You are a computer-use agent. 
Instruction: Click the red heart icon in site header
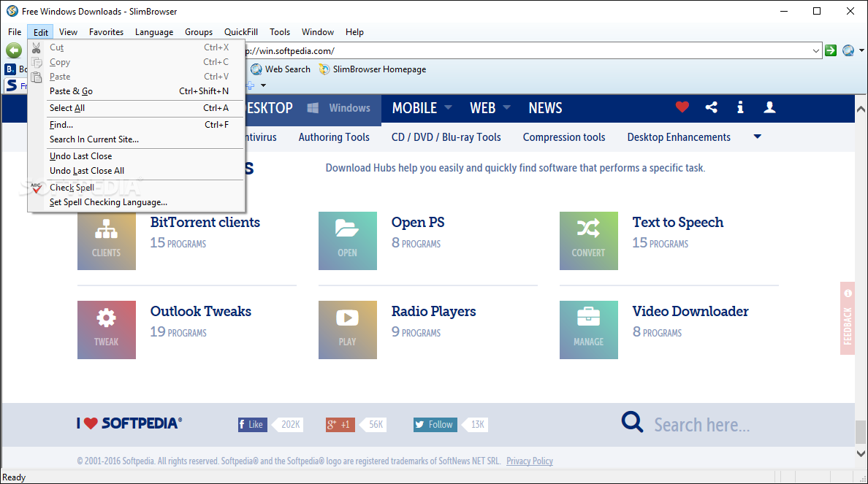(682, 107)
